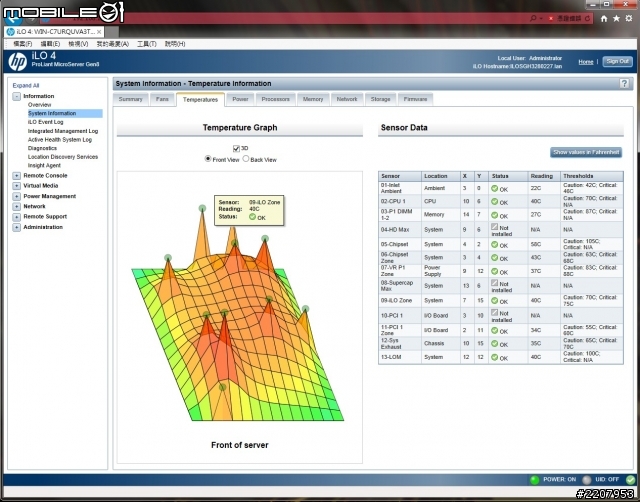Open the Firmware tab
The image size is (640, 502).
[415, 99]
